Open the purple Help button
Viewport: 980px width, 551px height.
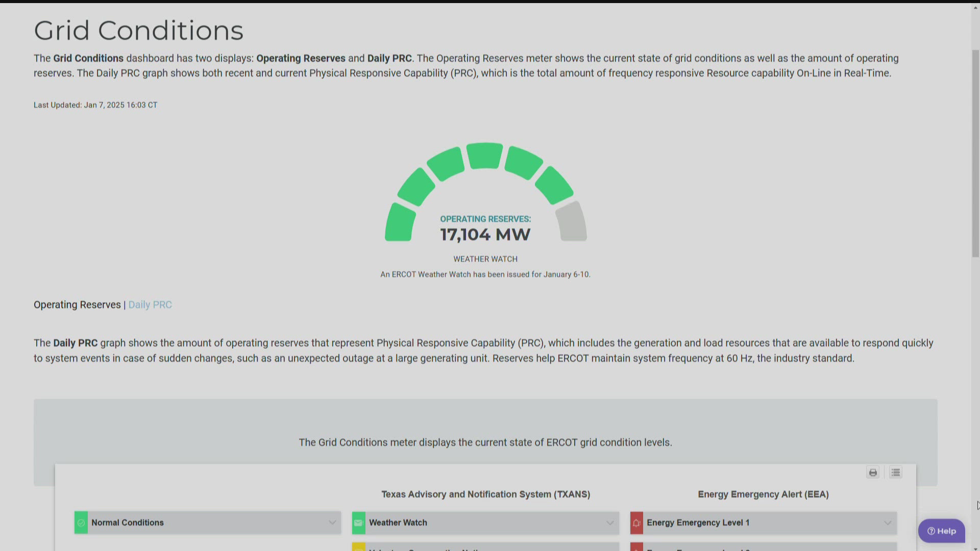[x=941, y=531]
